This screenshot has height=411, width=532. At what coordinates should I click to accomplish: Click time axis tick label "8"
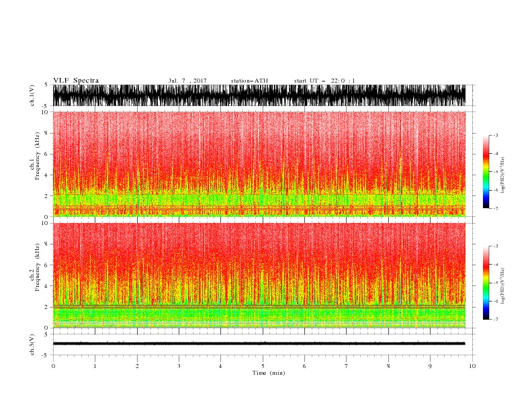(x=388, y=366)
